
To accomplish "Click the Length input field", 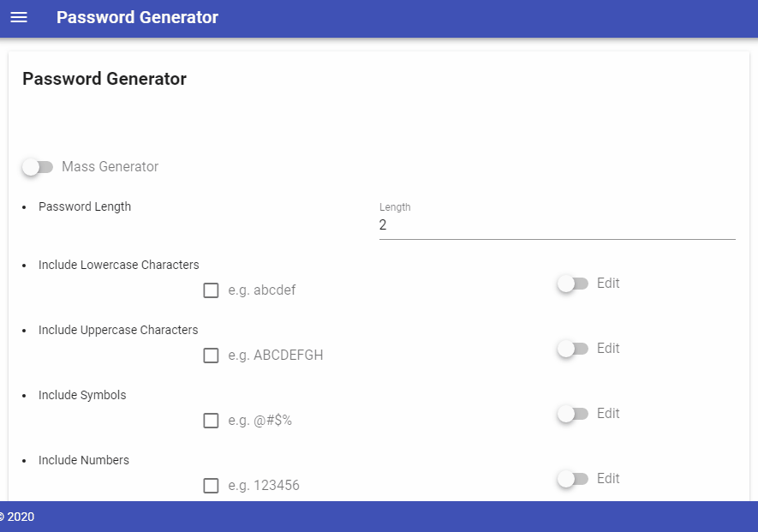I will [x=557, y=225].
